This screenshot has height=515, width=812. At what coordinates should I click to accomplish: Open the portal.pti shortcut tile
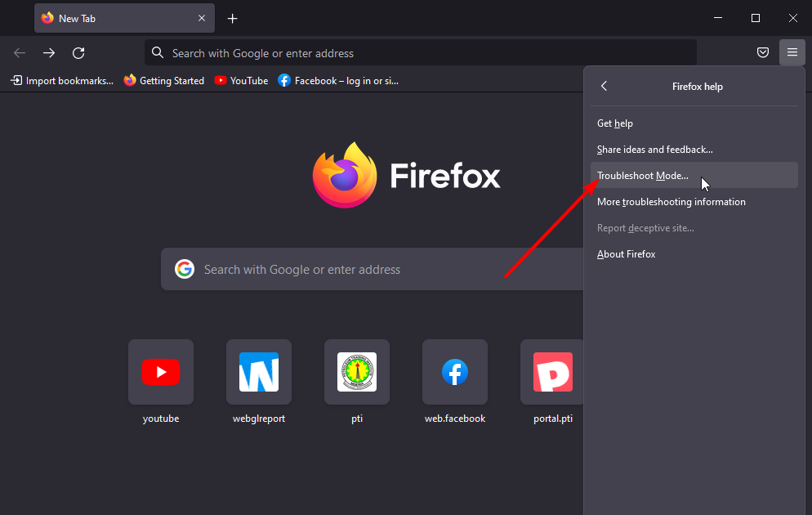tap(552, 372)
